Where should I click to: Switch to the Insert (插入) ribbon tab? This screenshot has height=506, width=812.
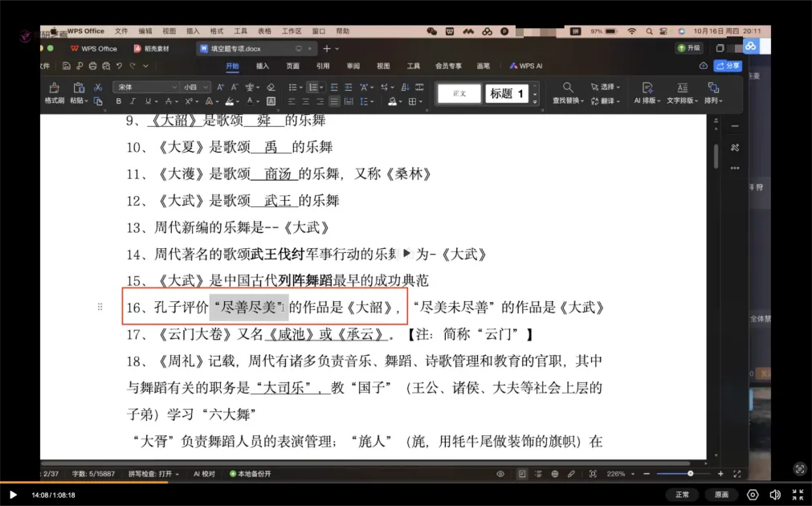(263, 66)
